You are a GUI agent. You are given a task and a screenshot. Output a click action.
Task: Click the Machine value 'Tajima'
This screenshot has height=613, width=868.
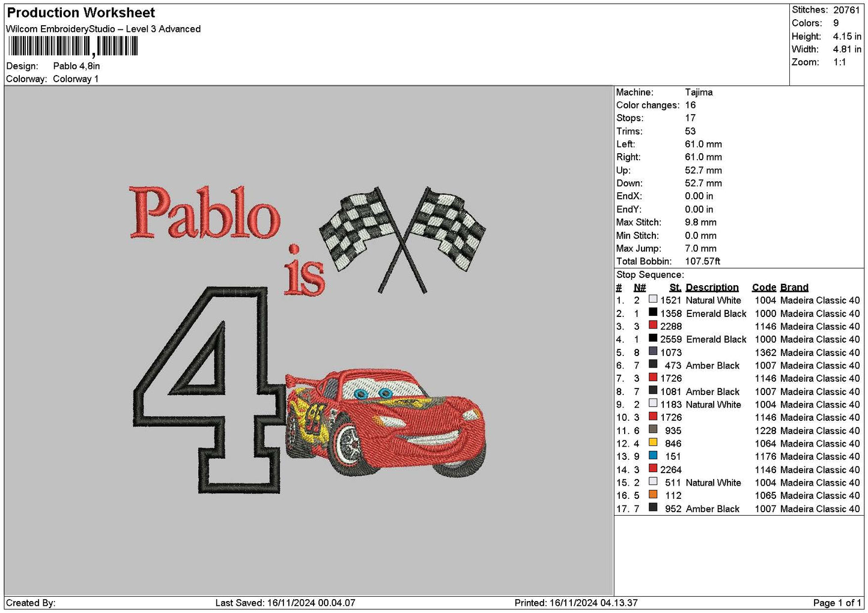point(699,92)
